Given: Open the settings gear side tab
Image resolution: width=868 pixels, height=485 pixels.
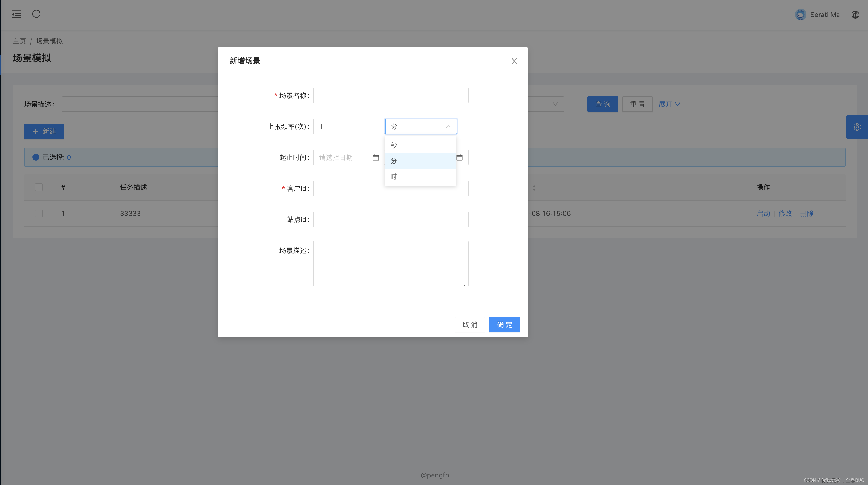Looking at the screenshot, I should point(857,127).
